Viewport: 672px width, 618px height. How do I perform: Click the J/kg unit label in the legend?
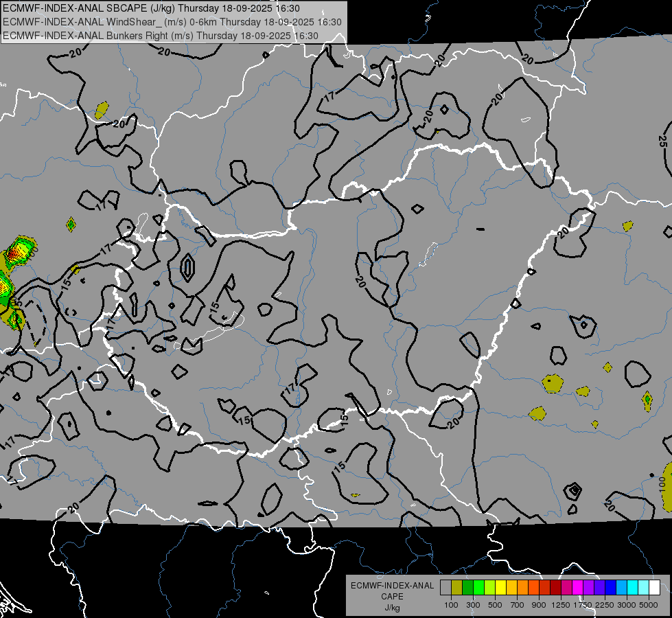(x=392, y=607)
